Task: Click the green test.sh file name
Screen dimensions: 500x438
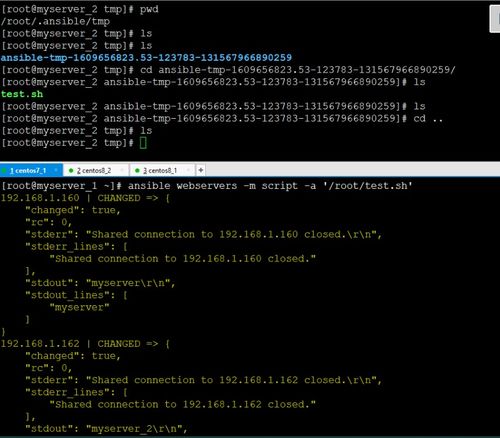Action: pos(22,94)
